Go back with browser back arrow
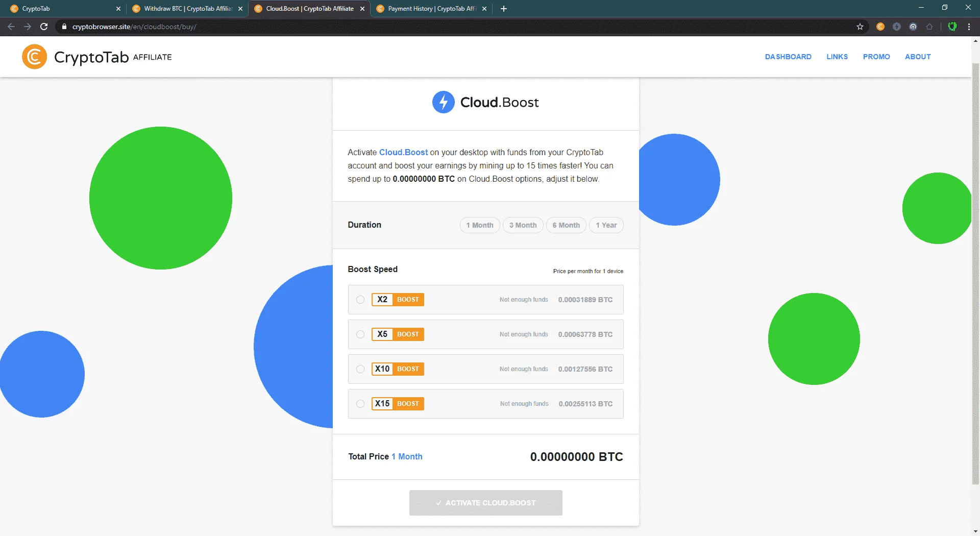 [11, 27]
